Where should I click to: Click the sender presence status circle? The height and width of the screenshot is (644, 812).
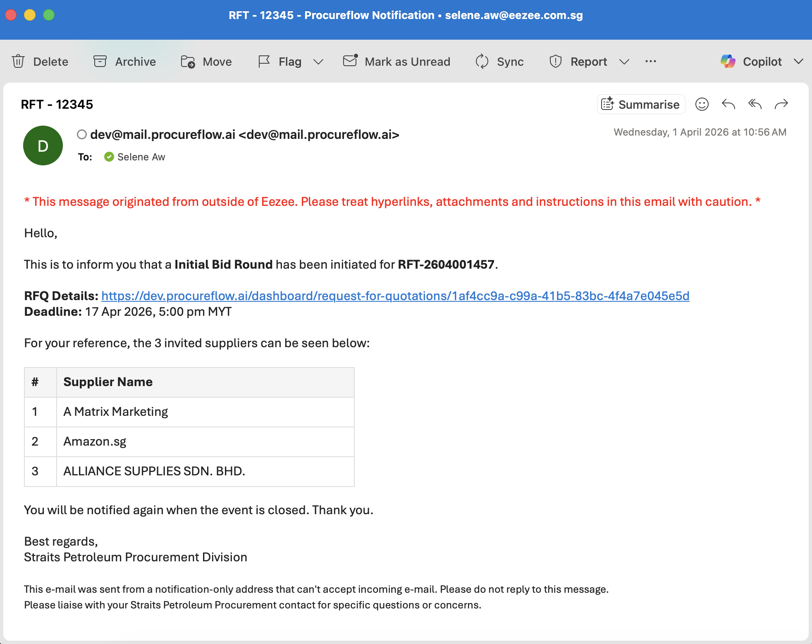pyautogui.click(x=82, y=135)
